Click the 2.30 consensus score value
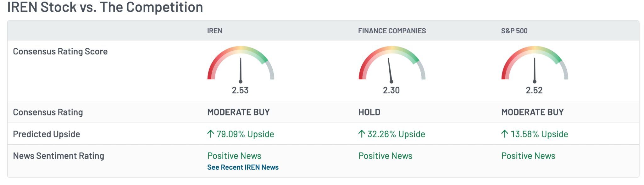644x185 pixels. [391, 90]
